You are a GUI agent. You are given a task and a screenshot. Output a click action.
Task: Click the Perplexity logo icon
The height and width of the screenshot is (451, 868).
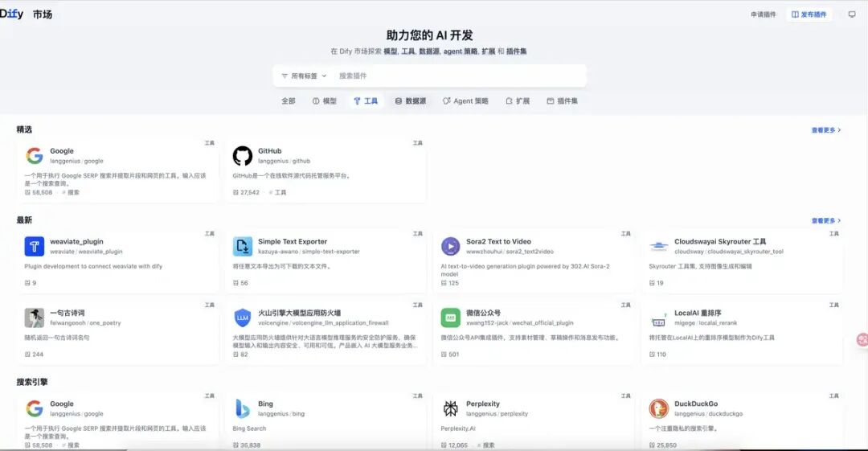(451, 408)
